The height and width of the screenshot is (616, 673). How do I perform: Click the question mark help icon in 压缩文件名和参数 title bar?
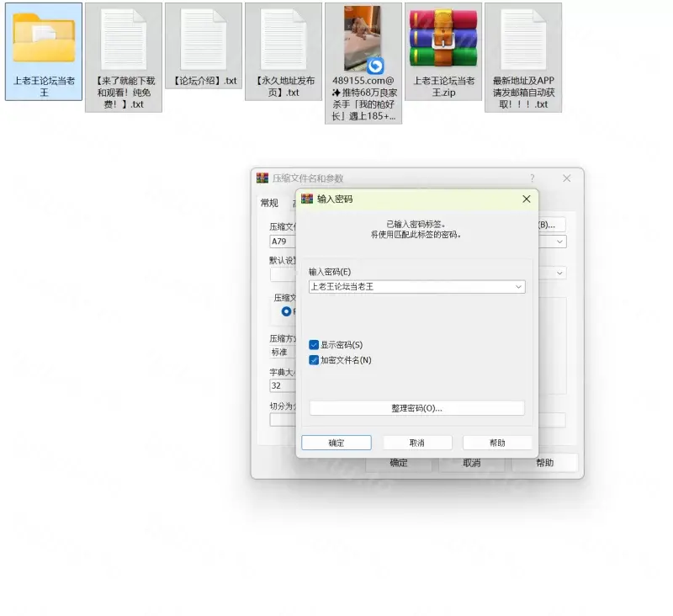[532, 178]
